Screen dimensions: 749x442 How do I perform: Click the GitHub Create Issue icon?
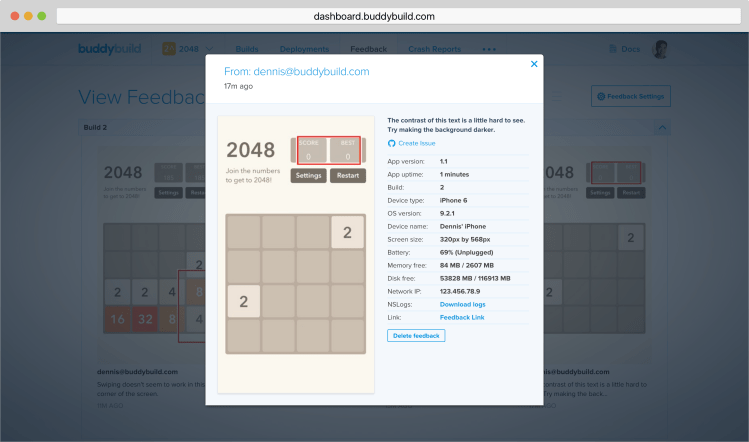[x=391, y=143]
